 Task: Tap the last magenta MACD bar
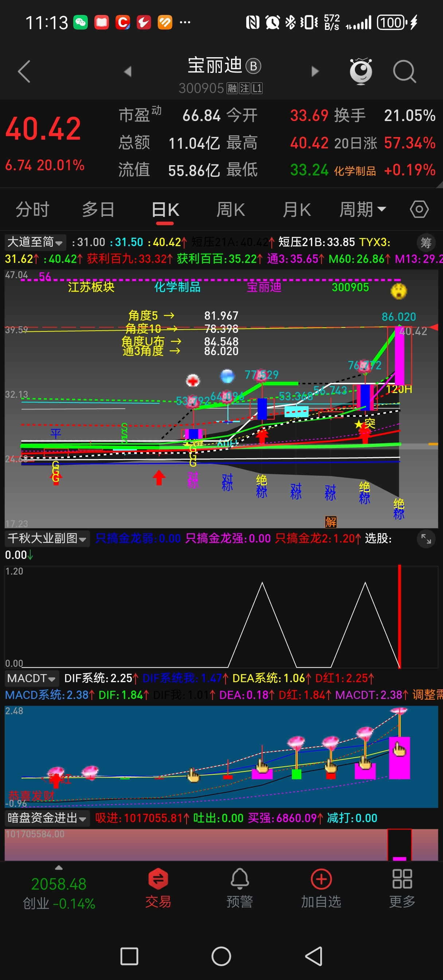pyautogui.click(x=399, y=758)
